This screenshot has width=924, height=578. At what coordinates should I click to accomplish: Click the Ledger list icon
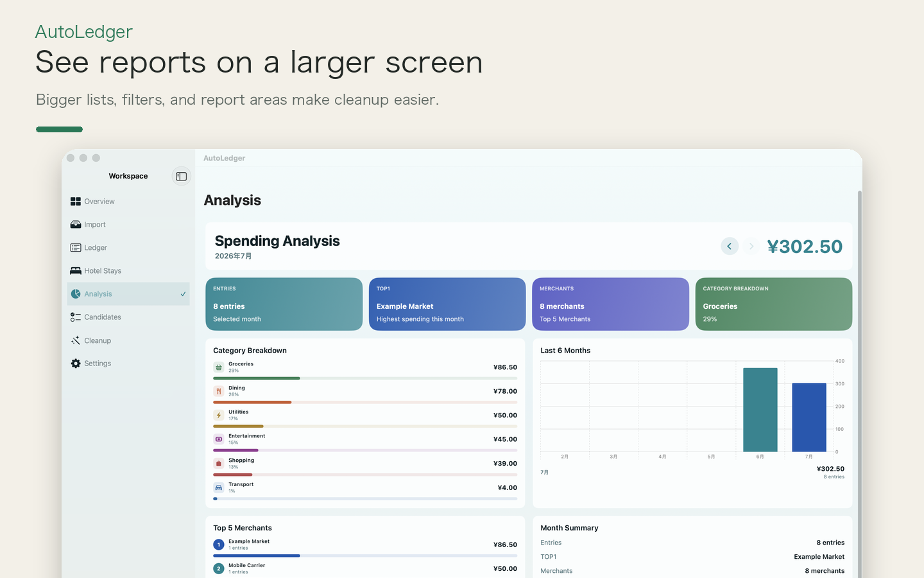point(76,247)
